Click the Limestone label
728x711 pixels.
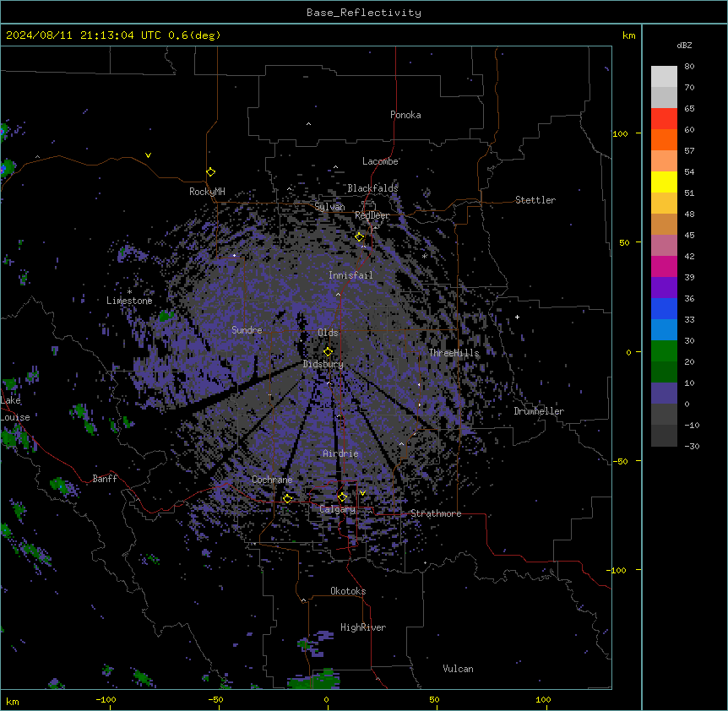coord(129,301)
